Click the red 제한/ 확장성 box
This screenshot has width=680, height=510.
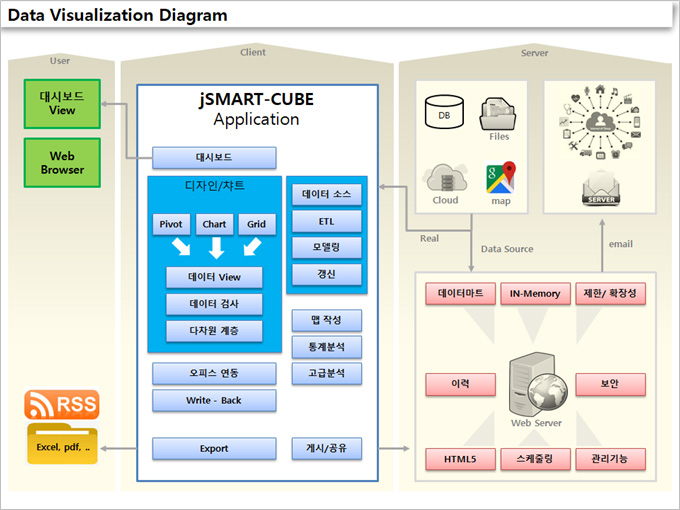tap(610, 294)
